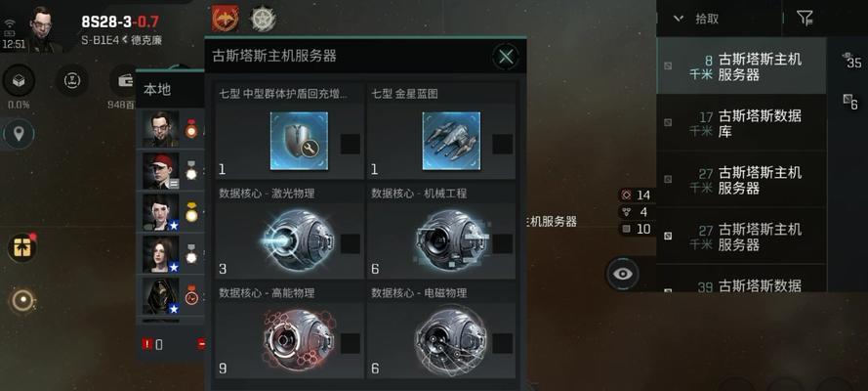This screenshot has height=391, width=868.
Task: Toggle the eye visibility button
Action: click(x=623, y=274)
